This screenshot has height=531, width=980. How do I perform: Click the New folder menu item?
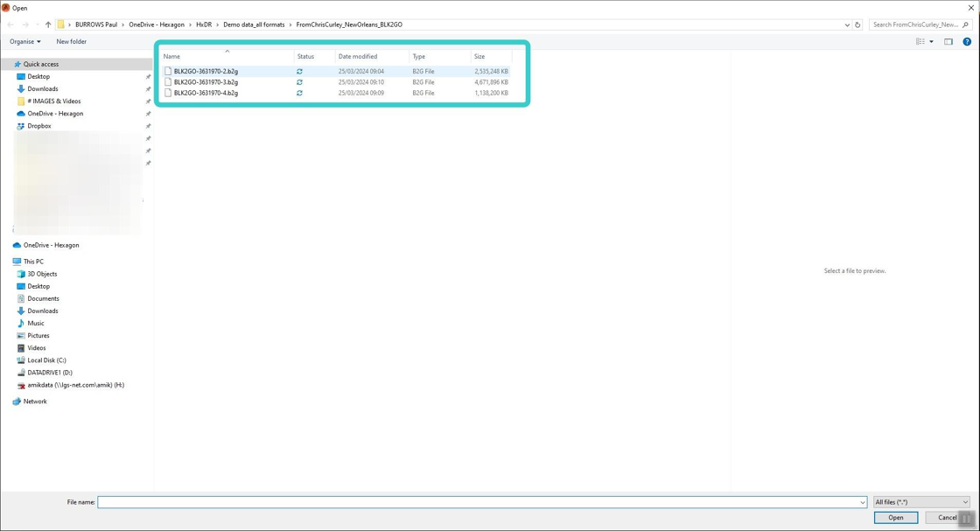coord(71,42)
